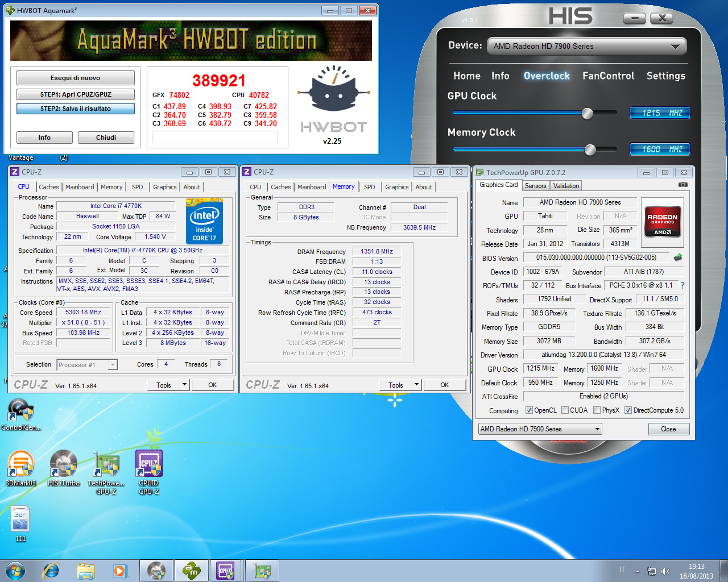This screenshot has width=728, height=582.
Task: Click the Intel inside Core i7 logo
Action: (x=204, y=221)
